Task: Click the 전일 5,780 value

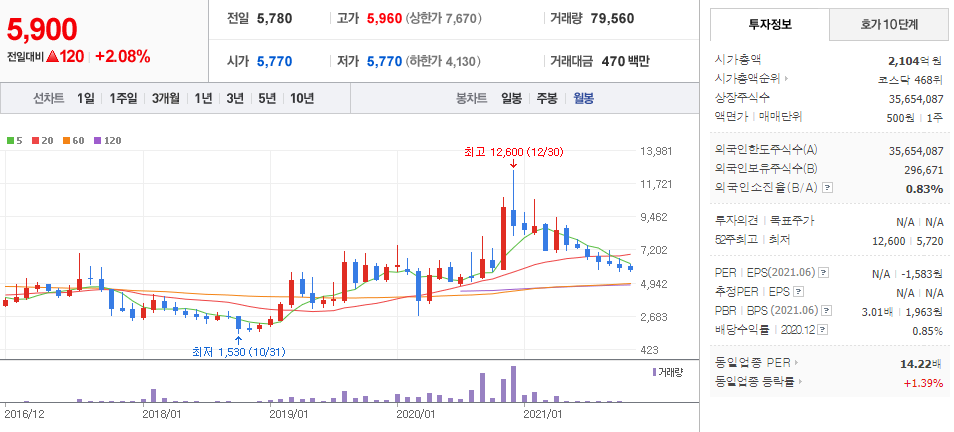Action: pos(274,18)
